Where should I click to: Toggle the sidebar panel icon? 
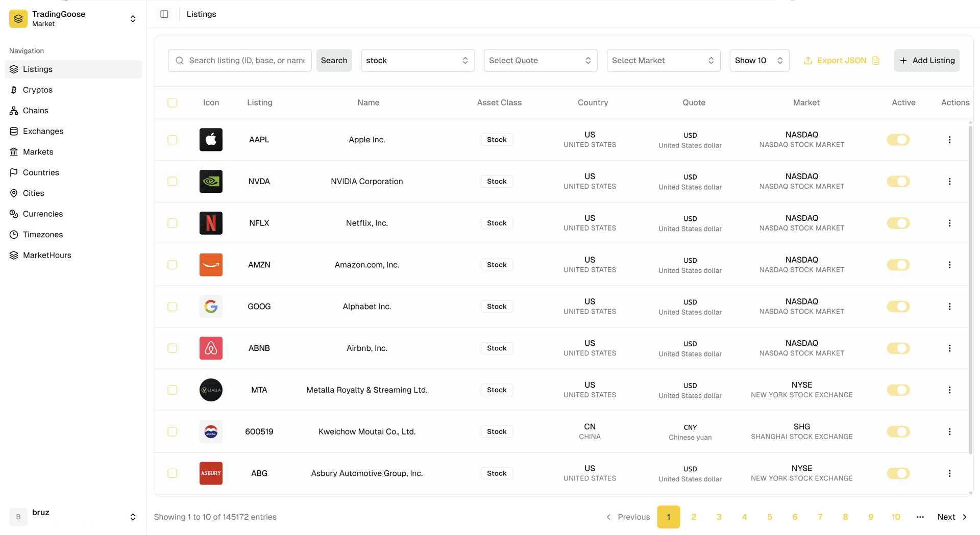(x=164, y=14)
